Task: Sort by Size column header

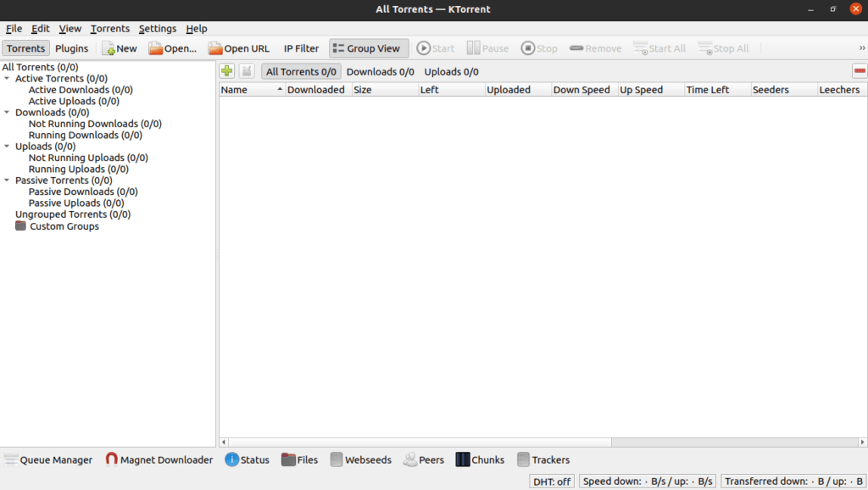Action: [x=385, y=90]
